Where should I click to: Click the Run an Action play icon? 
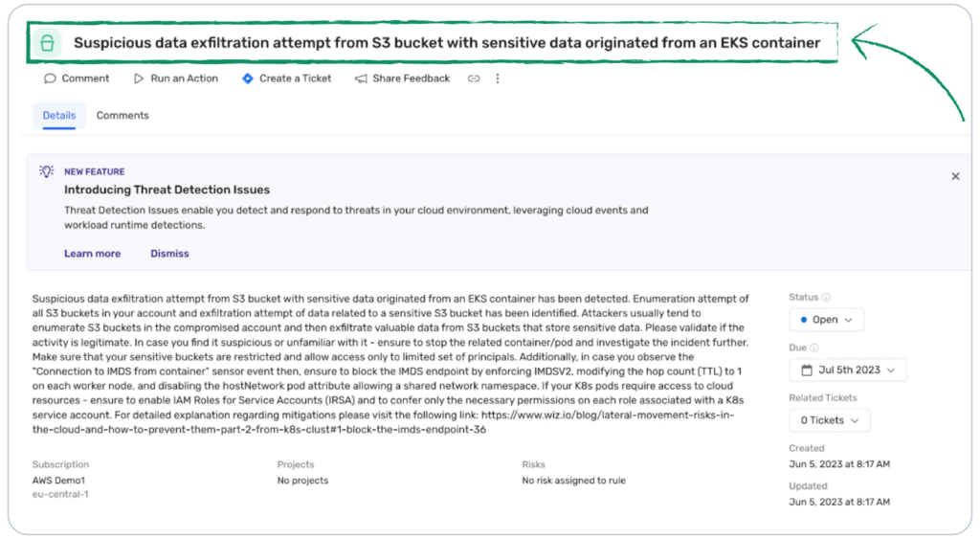click(139, 79)
